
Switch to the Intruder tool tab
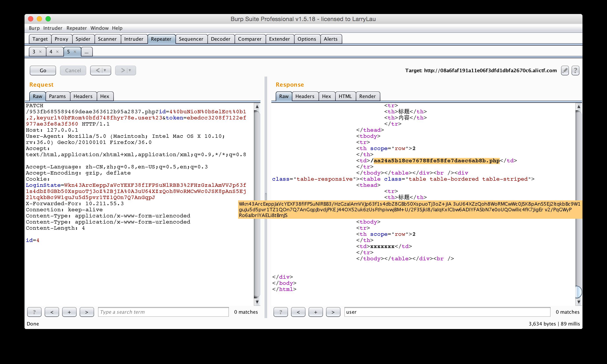click(x=133, y=39)
